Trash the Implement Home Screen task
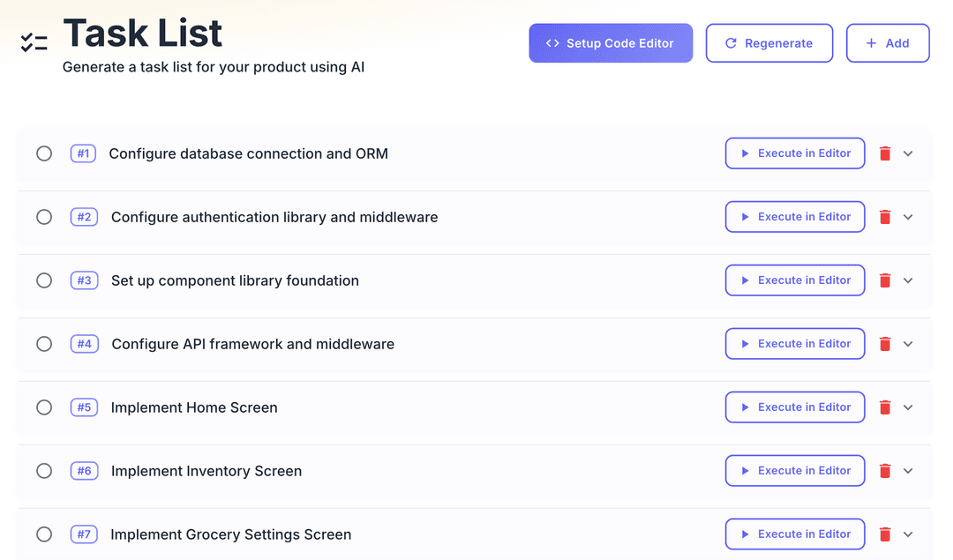 pos(885,407)
